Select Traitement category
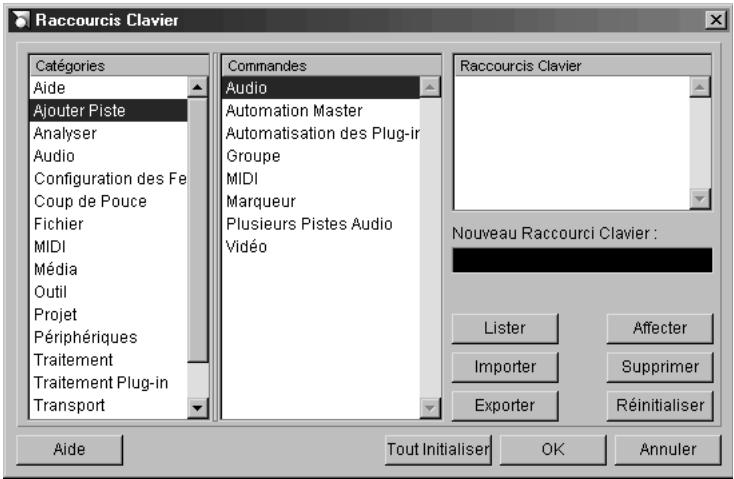This screenshot has height=479, width=734. 109,360
